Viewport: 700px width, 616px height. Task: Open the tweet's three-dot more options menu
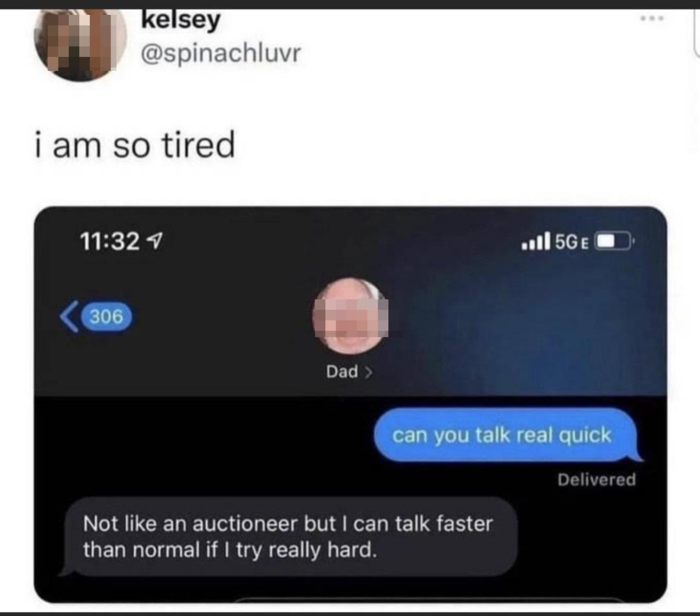(652, 18)
